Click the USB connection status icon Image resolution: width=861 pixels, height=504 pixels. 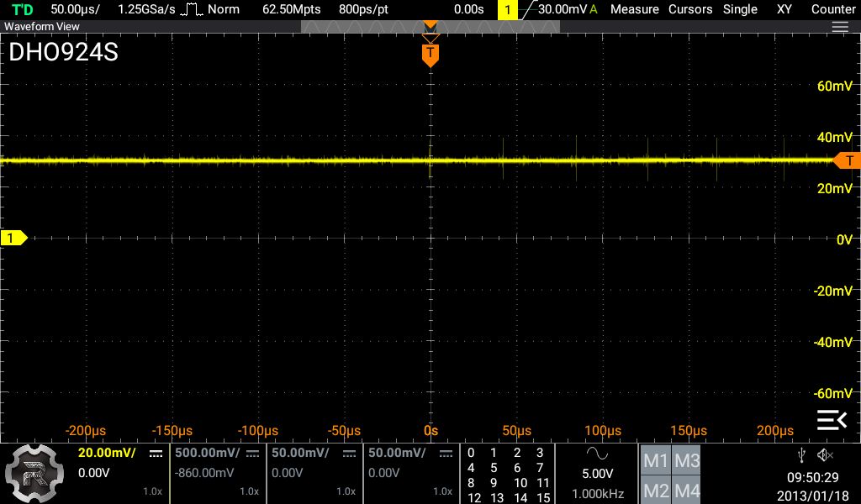click(802, 455)
